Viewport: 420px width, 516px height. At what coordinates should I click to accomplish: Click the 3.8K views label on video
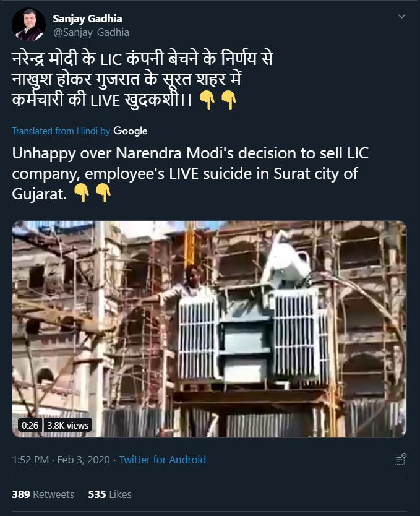point(68,425)
